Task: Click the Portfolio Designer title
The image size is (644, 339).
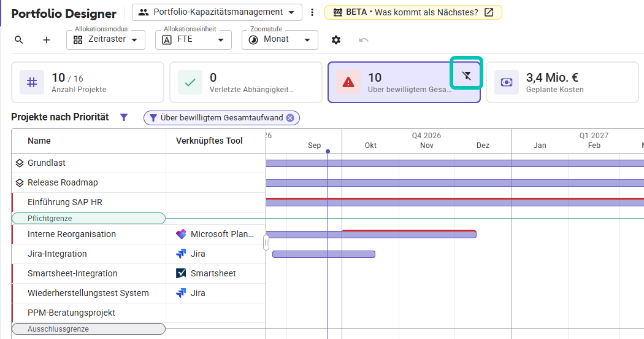Action: 64,14
